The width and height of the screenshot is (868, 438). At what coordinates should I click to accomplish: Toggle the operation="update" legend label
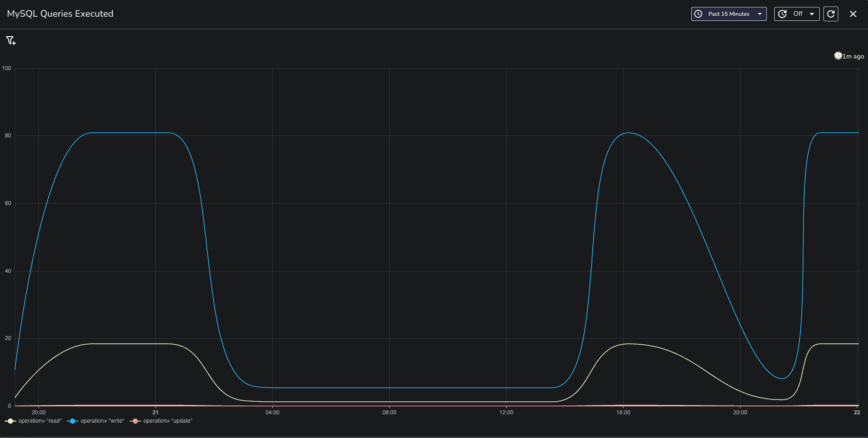coord(167,421)
